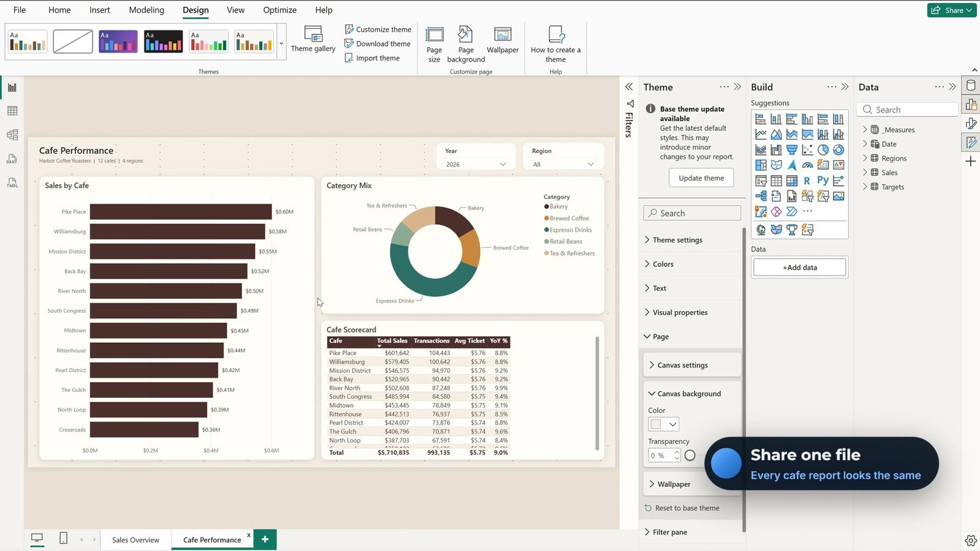Insert a Matrix visual
Screen dimensions: 980x551
coord(792,181)
